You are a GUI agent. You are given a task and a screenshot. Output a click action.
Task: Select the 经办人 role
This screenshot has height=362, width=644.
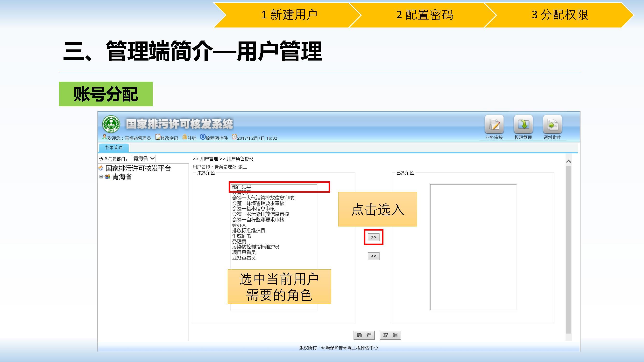click(x=239, y=225)
